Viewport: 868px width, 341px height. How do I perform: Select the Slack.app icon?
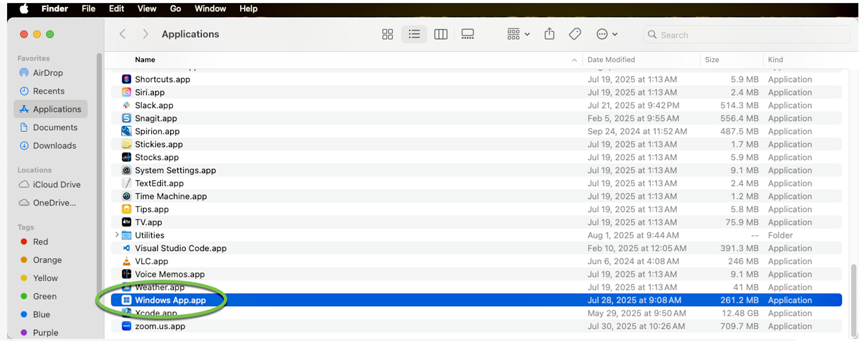point(126,105)
